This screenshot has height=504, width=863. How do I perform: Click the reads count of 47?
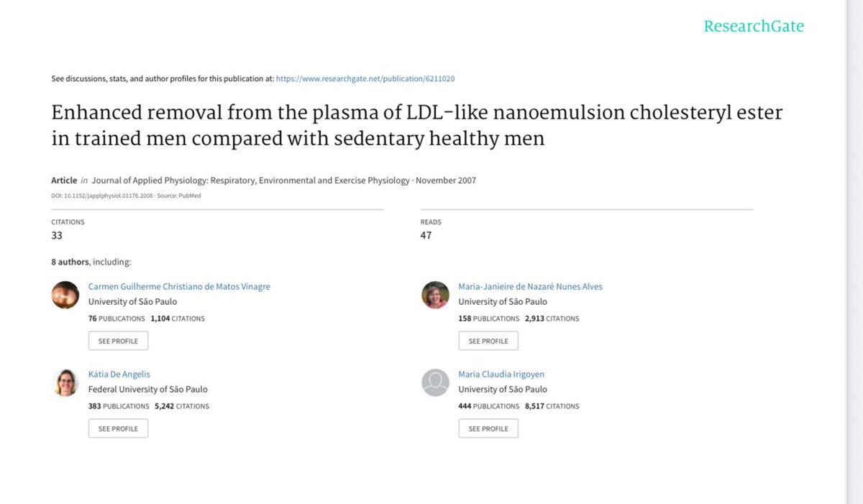(426, 235)
